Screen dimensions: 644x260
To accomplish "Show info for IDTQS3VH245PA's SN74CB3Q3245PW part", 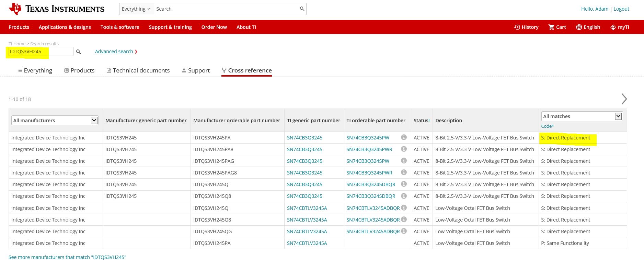I will (x=404, y=137).
